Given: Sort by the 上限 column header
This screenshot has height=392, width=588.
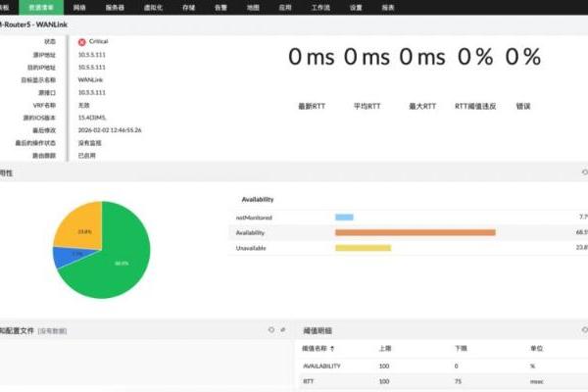Looking at the screenshot, I should (385, 349).
